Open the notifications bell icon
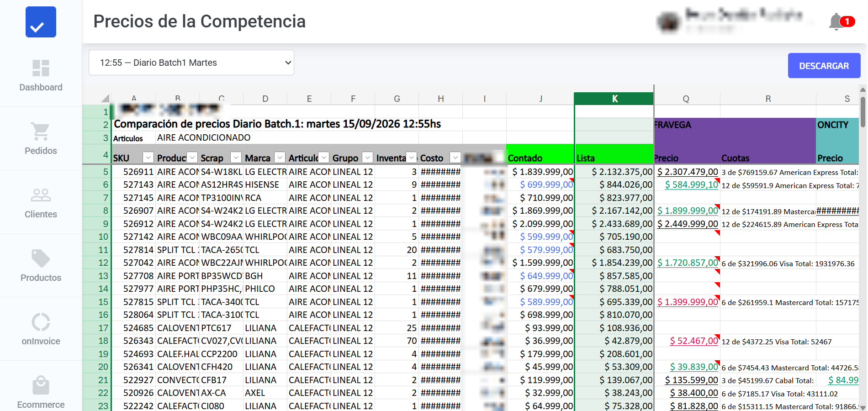The height and width of the screenshot is (411, 868). (x=836, y=21)
